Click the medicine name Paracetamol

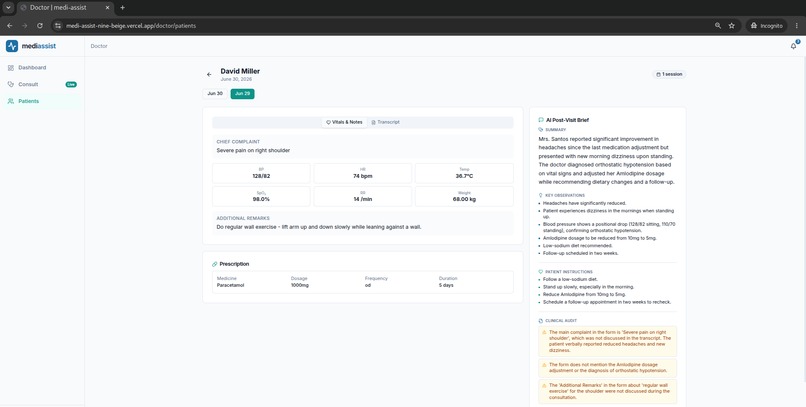click(231, 285)
